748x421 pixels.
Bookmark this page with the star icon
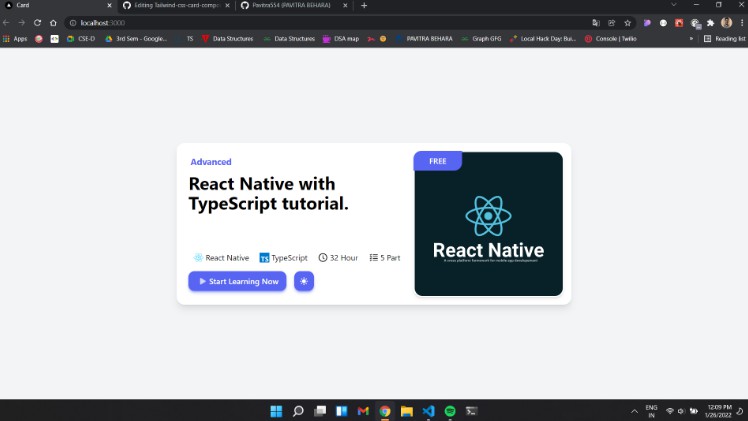pyautogui.click(x=627, y=22)
